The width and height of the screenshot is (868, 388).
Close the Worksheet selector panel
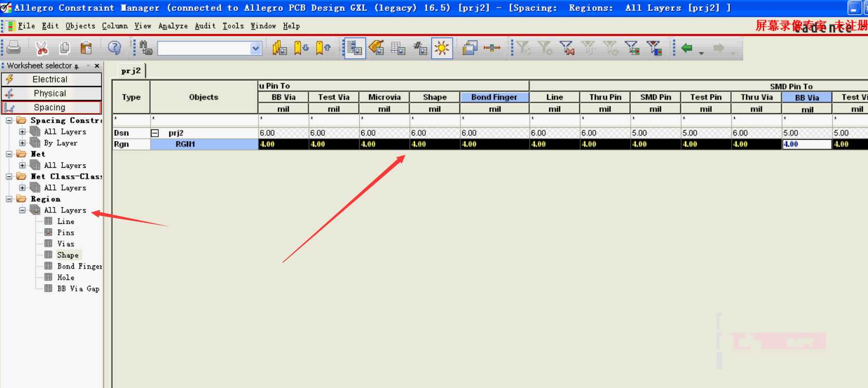[x=97, y=66]
